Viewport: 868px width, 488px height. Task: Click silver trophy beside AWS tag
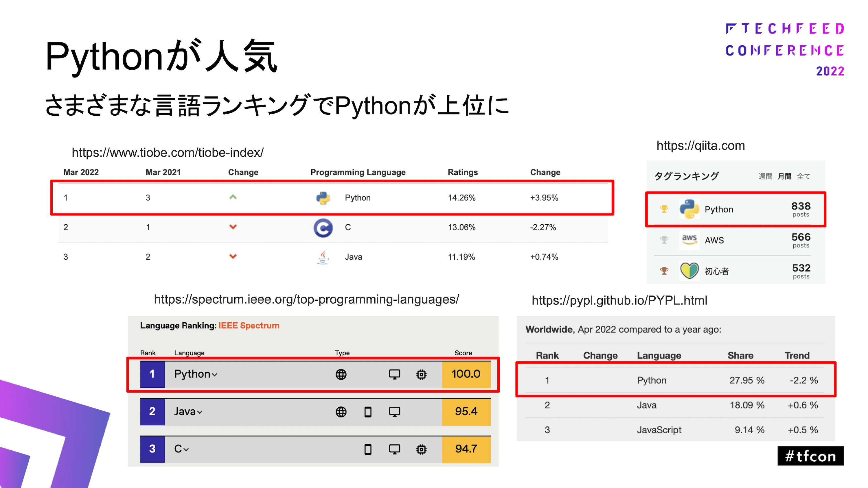tap(664, 240)
